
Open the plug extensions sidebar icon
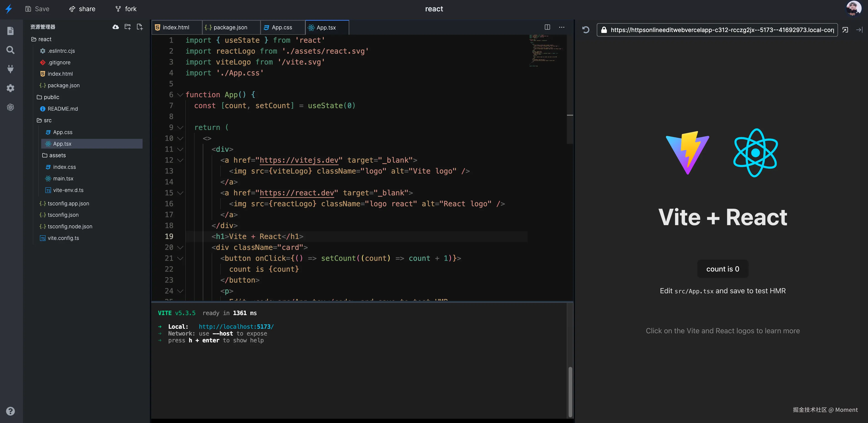click(x=10, y=69)
